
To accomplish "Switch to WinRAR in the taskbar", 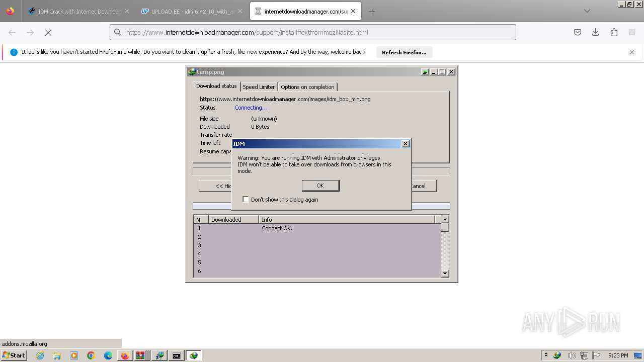I will coord(141,355).
